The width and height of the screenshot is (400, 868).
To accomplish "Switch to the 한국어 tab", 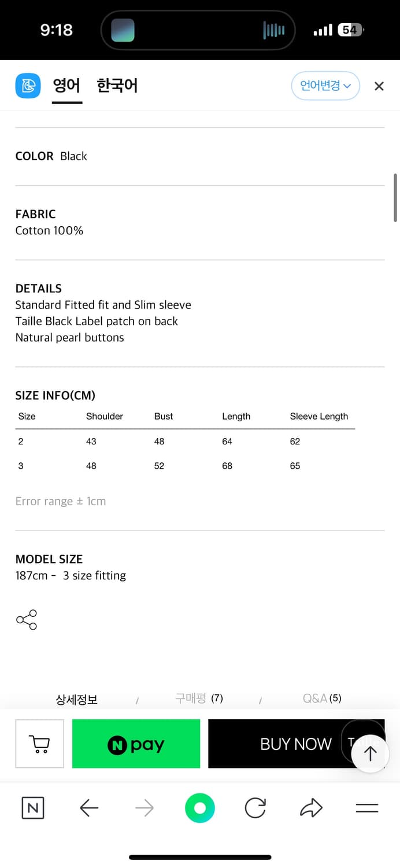I will tap(117, 86).
